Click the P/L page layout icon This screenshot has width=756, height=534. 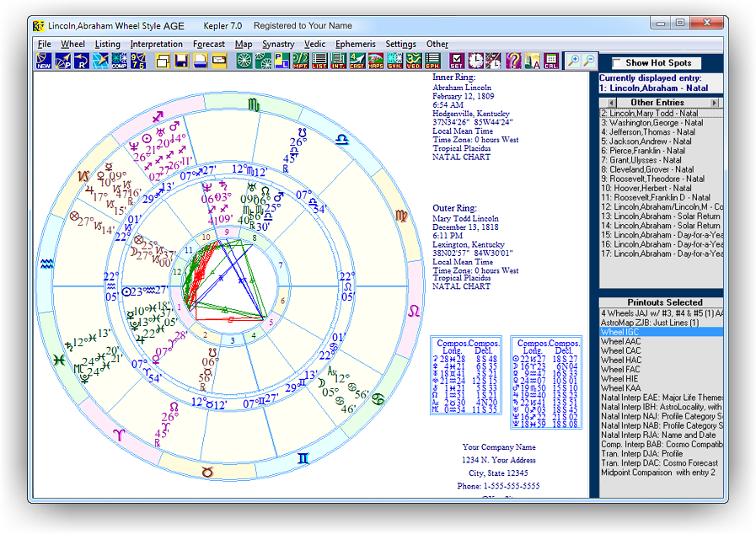point(281,61)
